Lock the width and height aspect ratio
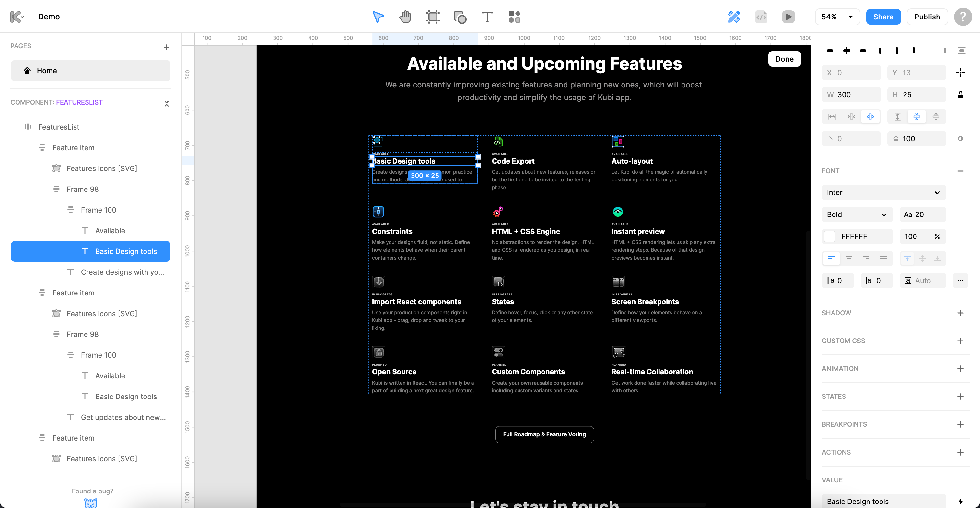Viewport: 980px width, 508px height. click(x=961, y=94)
